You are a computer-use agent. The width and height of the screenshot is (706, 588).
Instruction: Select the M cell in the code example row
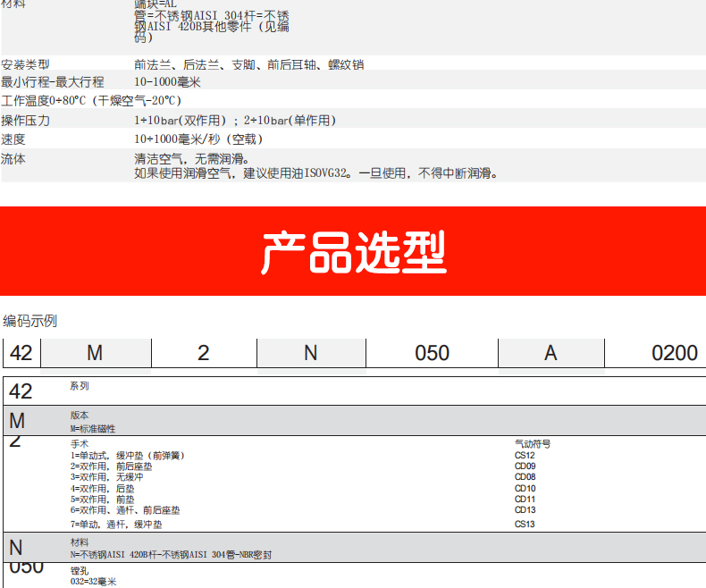(x=95, y=353)
